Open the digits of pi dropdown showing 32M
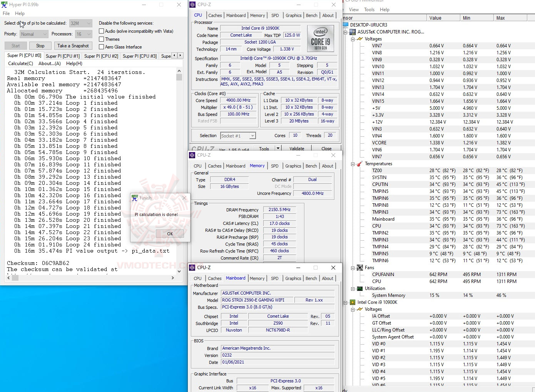 click(81, 23)
